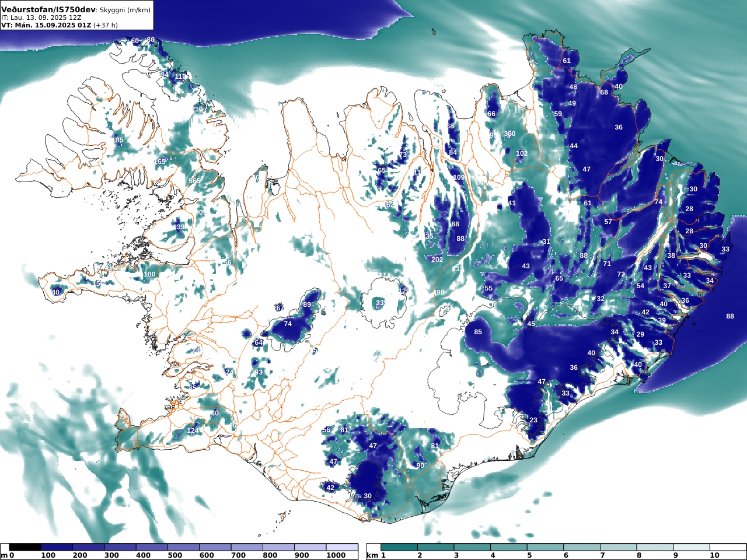Click the map value 102
This screenshot has width=747, height=560.
pyautogui.click(x=522, y=153)
